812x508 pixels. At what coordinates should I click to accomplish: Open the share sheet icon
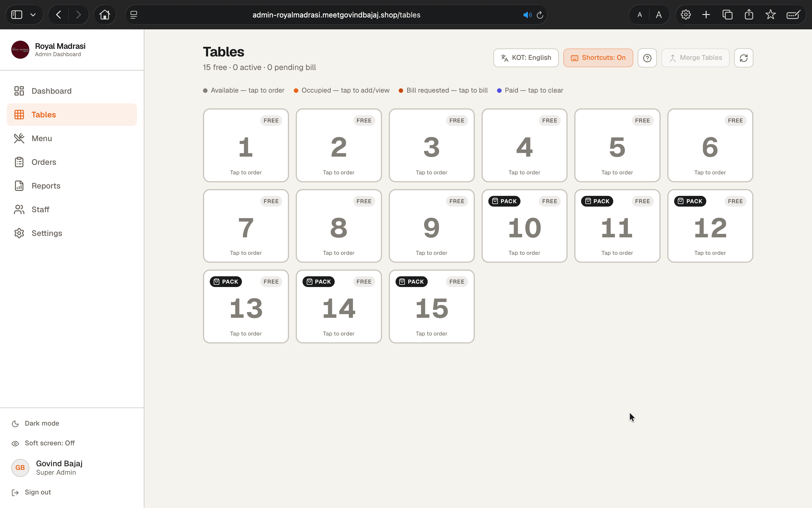tap(749, 14)
